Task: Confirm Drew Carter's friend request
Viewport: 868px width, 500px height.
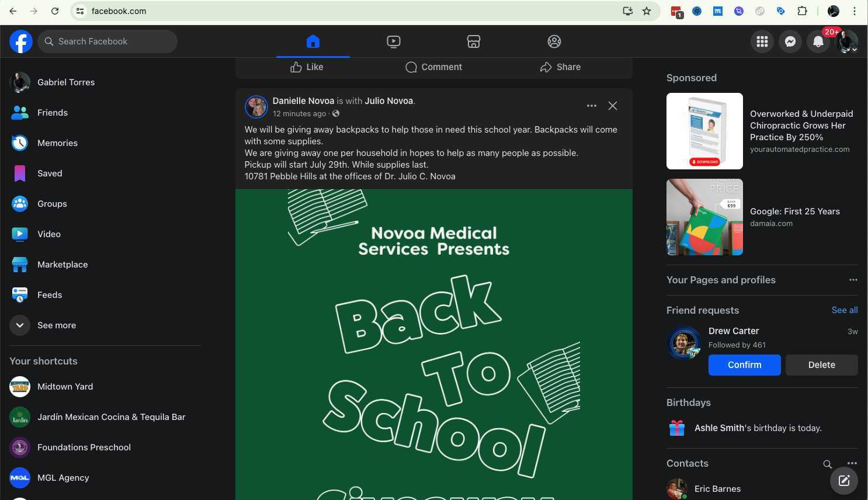Action: [x=745, y=365]
